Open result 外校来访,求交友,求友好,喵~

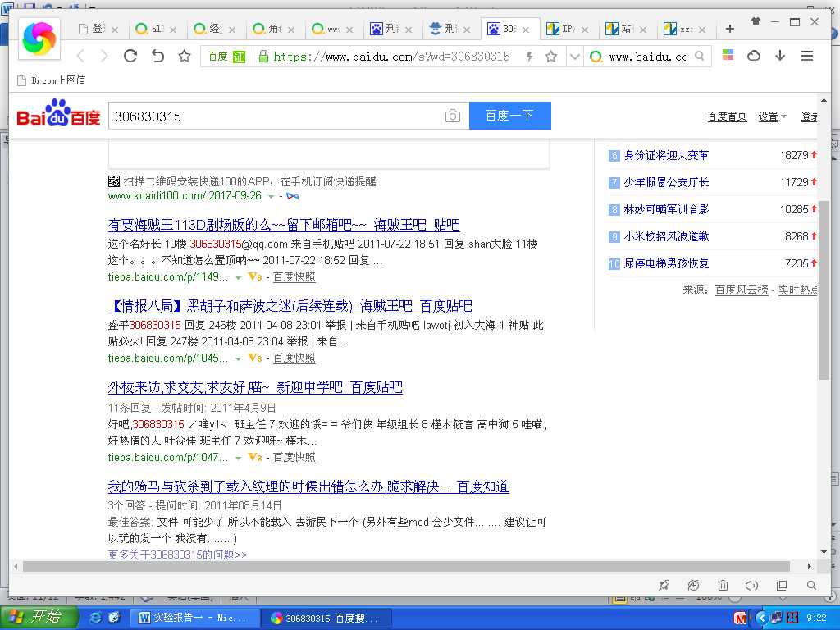coord(255,387)
